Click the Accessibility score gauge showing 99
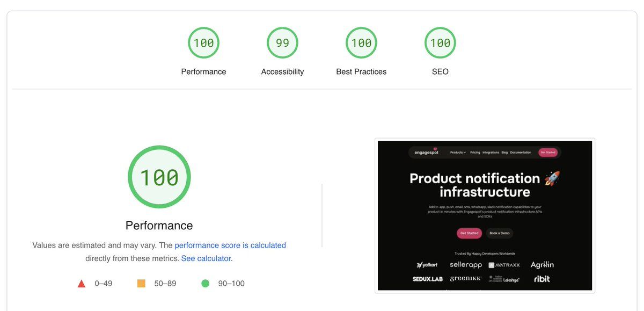644x311 pixels. [x=282, y=42]
